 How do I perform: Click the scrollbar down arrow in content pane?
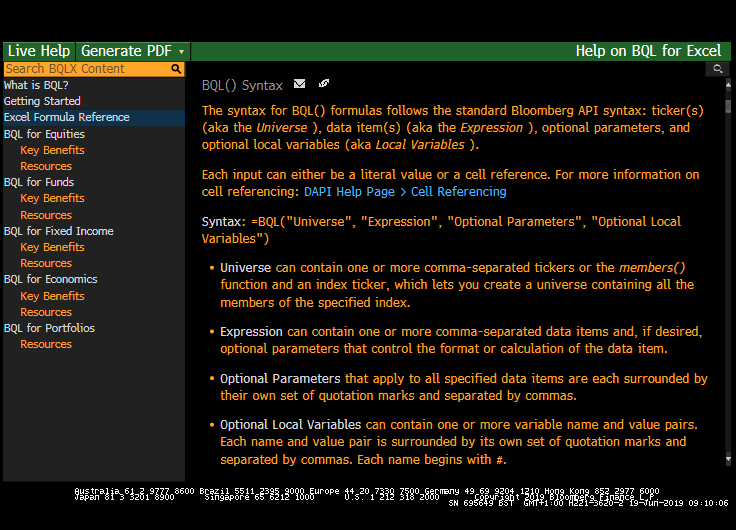728,459
